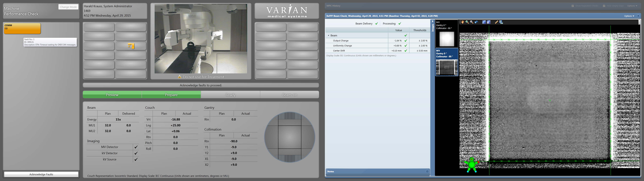Select the Ready stage tab
This screenshot has height=181, width=644.
pos(230,95)
